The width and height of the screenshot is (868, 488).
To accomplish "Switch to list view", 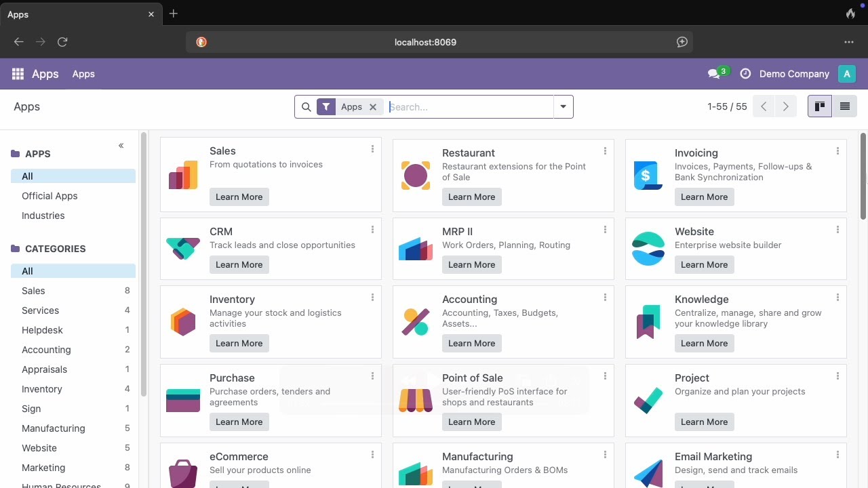I will click(x=845, y=106).
